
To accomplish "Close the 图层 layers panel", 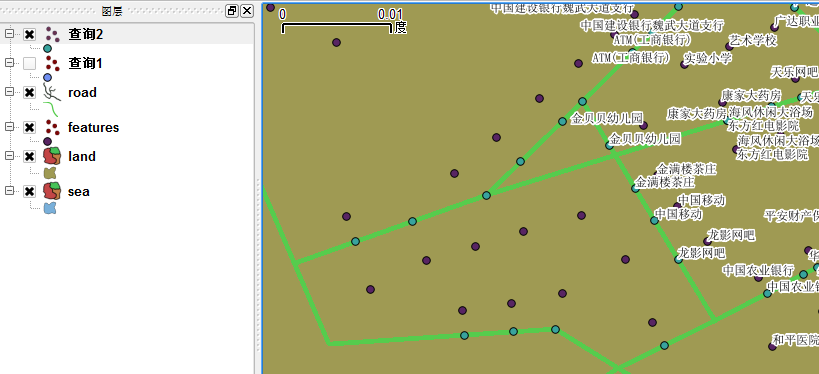I will [247, 10].
